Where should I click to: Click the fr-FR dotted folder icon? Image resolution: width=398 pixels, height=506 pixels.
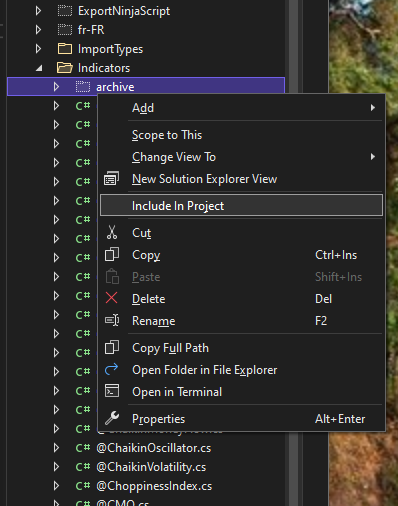pyautogui.click(x=65, y=30)
